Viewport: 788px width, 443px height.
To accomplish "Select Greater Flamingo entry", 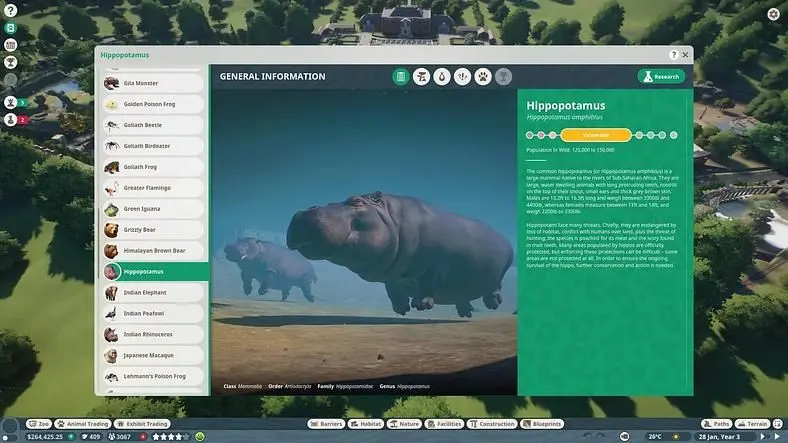I will 153,187.
